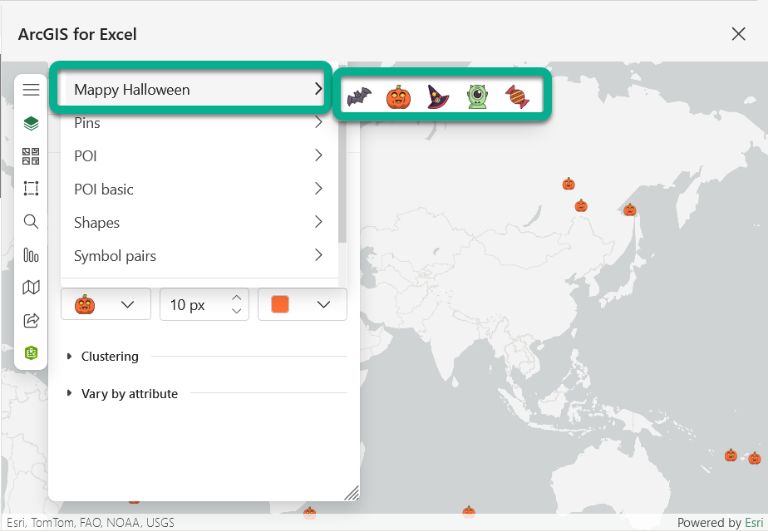Follow the Esri link in the status bar
The width and height of the screenshot is (768, 532).
[755, 522]
